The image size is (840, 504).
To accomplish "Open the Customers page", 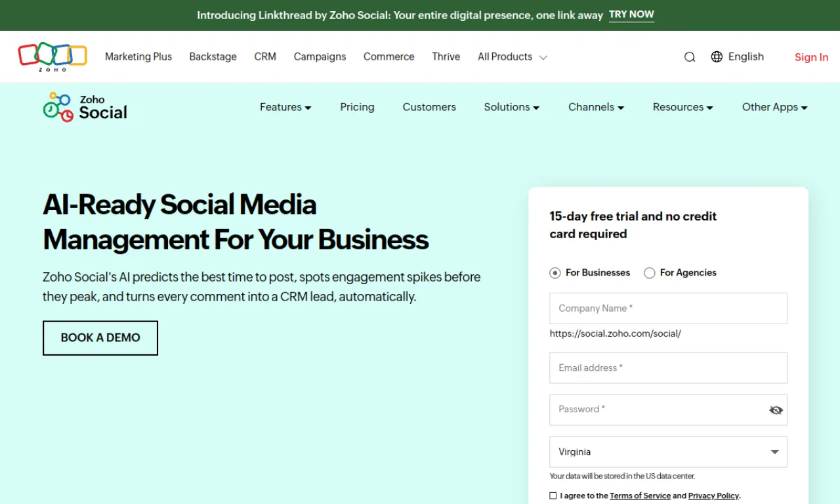I will [429, 107].
